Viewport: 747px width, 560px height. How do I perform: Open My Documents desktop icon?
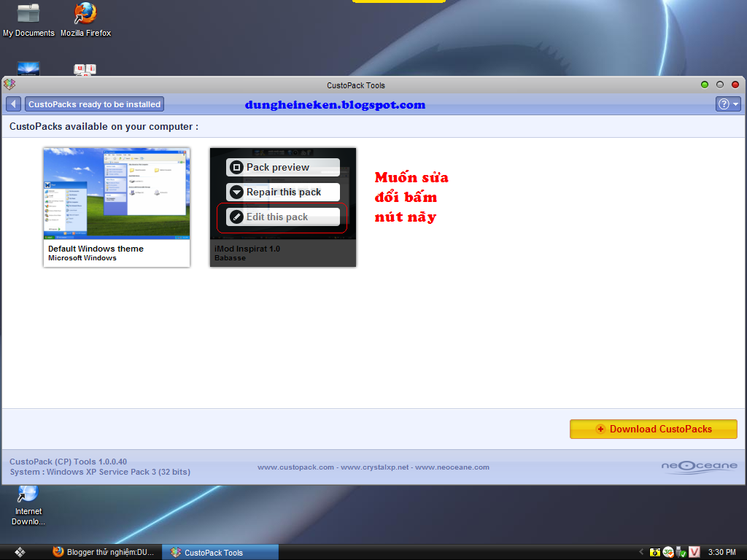pyautogui.click(x=28, y=20)
